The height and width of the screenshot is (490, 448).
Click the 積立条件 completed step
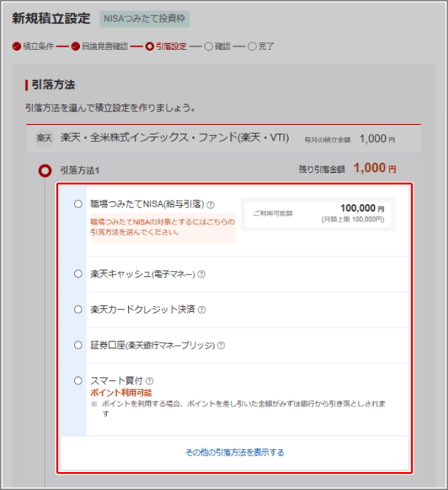[x=33, y=46]
